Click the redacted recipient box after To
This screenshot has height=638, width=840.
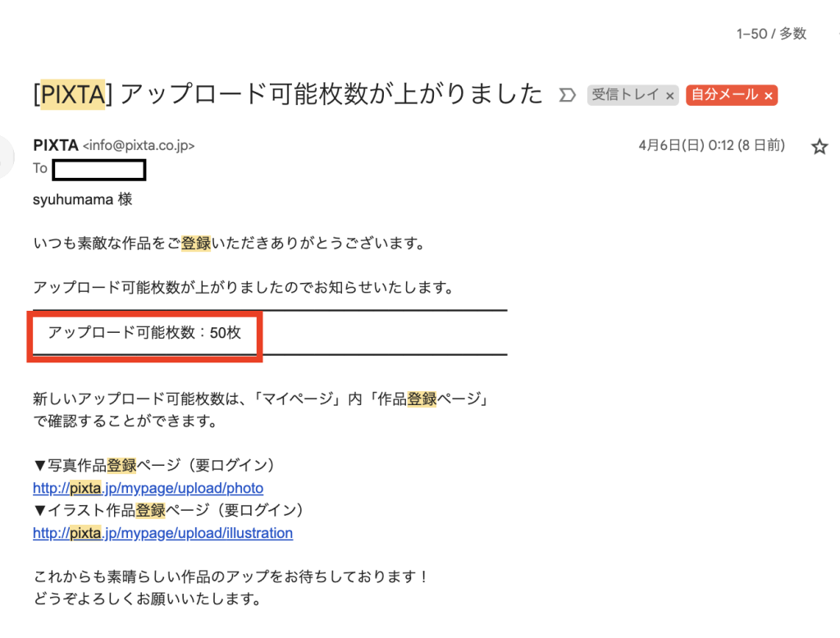(98, 169)
